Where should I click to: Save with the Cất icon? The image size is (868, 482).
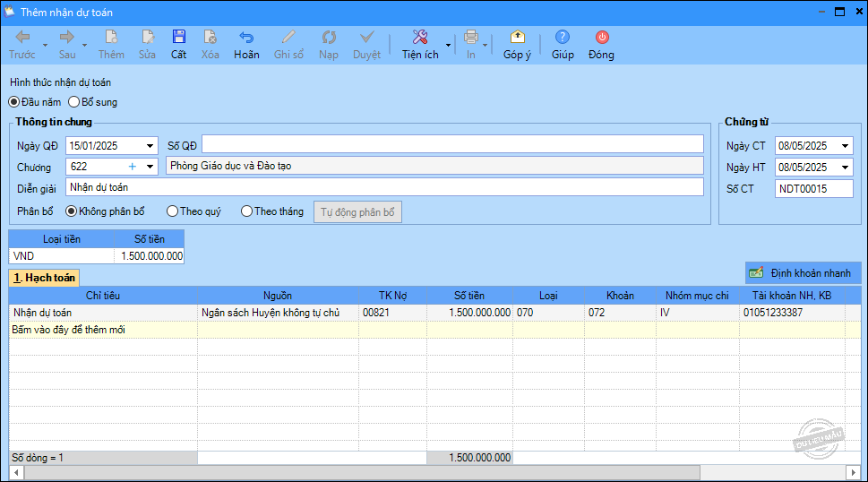(179, 37)
